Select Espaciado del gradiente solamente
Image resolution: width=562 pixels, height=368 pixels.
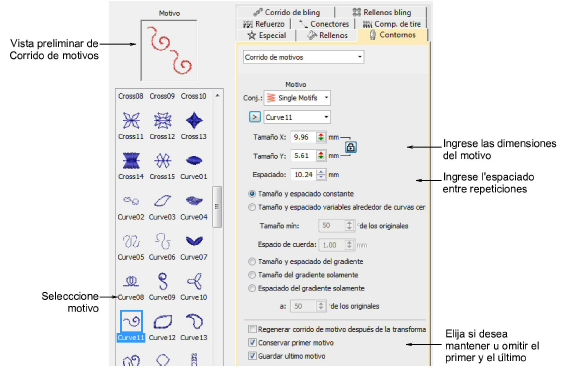252,288
